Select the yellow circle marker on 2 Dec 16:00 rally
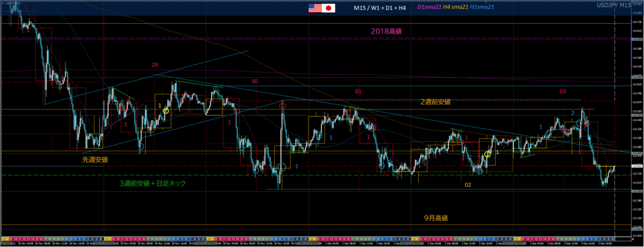The height and width of the screenshot is (247, 644). [487, 154]
